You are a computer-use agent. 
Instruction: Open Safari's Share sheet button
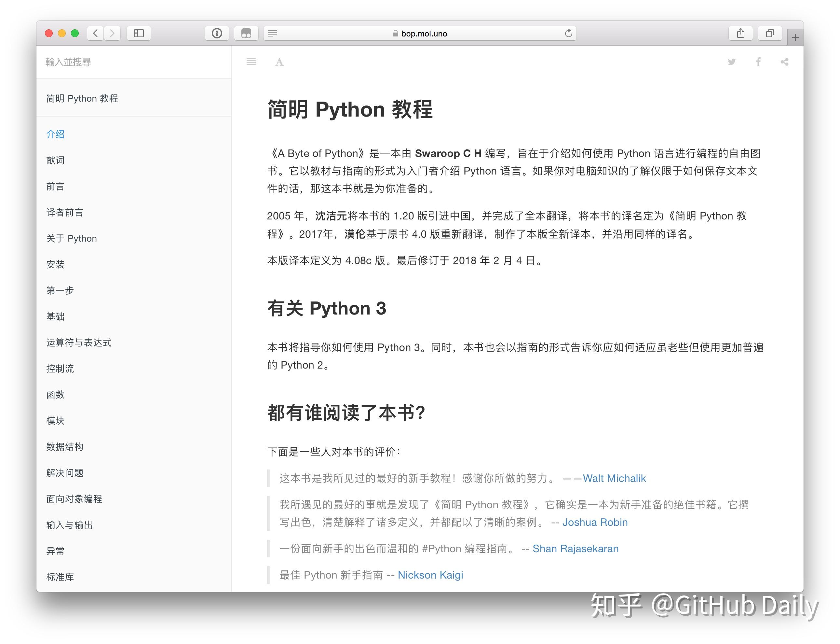pos(740,33)
